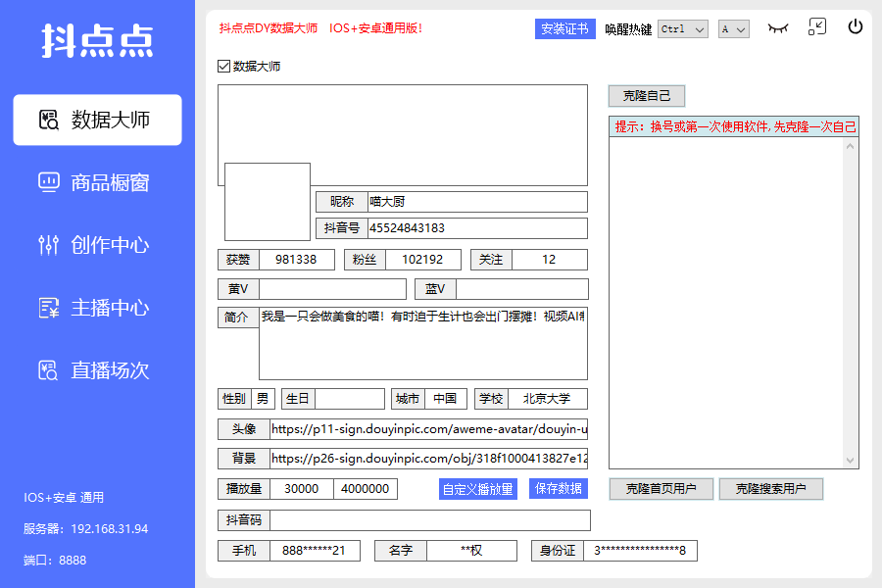This screenshot has width=882, height=588.
Task: Click the avatar preview box
Action: [268, 202]
